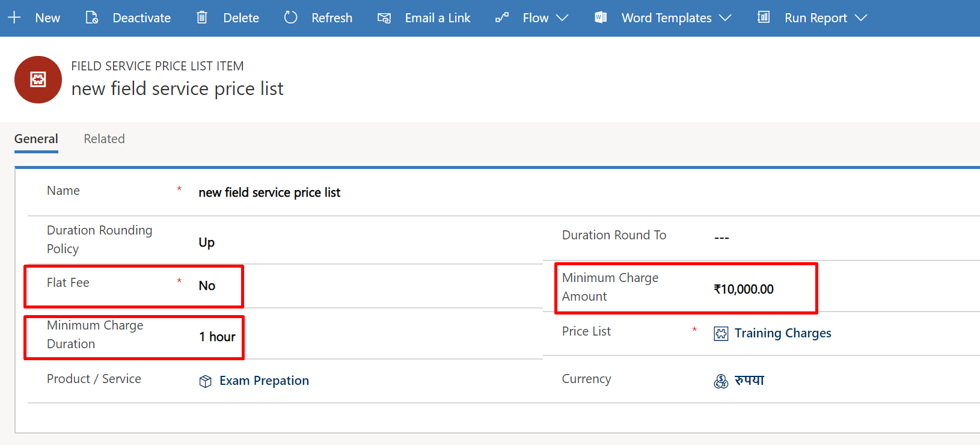Expand the Run Report dropdown chevron

861,18
